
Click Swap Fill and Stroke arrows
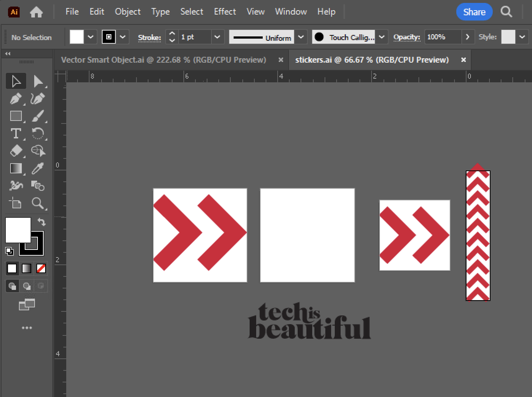tap(41, 222)
